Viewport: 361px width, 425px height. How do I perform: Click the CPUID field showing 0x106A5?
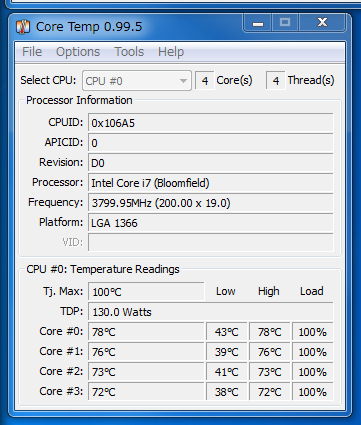pos(211,123)
